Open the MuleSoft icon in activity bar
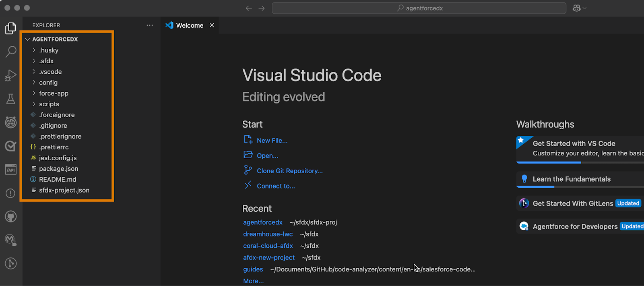 point(11,240)
